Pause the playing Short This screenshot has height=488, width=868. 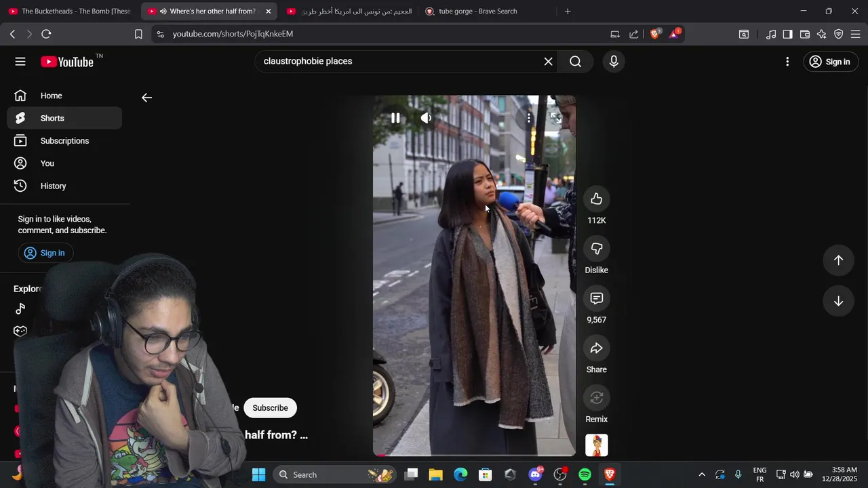click(395, 118)
